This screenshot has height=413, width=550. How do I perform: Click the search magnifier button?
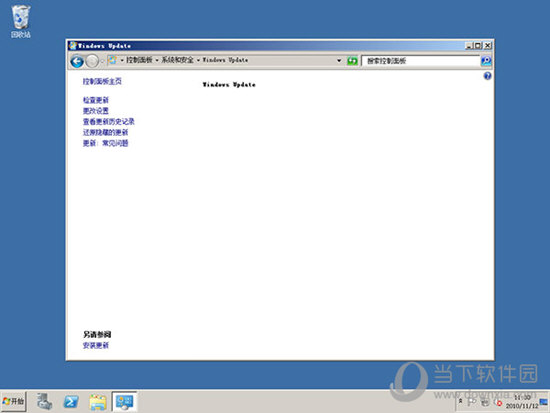[486, 61]
